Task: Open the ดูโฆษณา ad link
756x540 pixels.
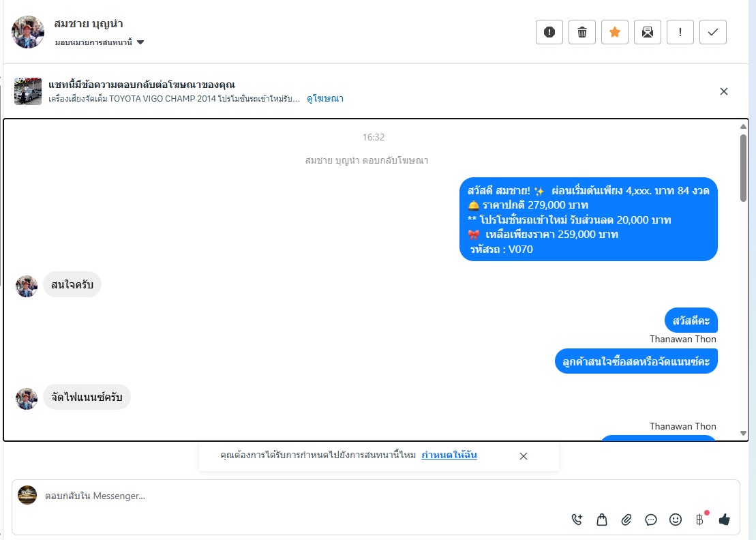Action: (325, 98)
